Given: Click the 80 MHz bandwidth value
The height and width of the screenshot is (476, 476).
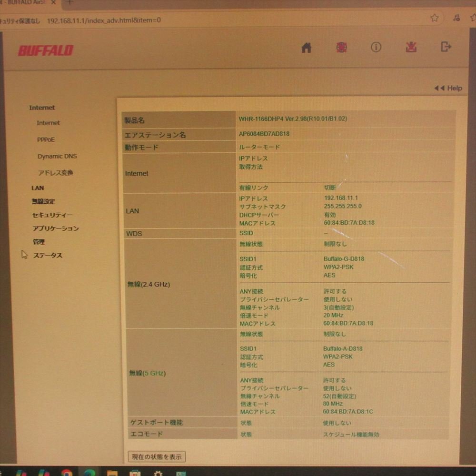Looking at the screenshot, I should (x=333, y=404).
